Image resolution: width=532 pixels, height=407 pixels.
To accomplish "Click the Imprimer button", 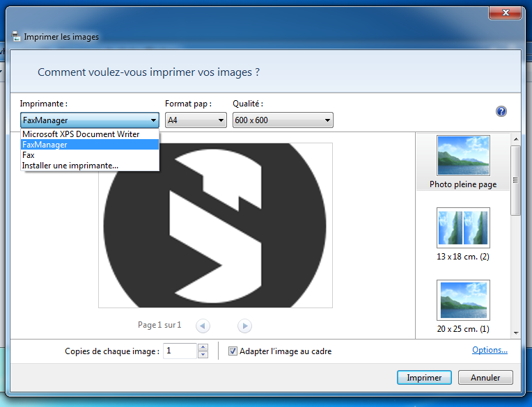I will [424, 378].
